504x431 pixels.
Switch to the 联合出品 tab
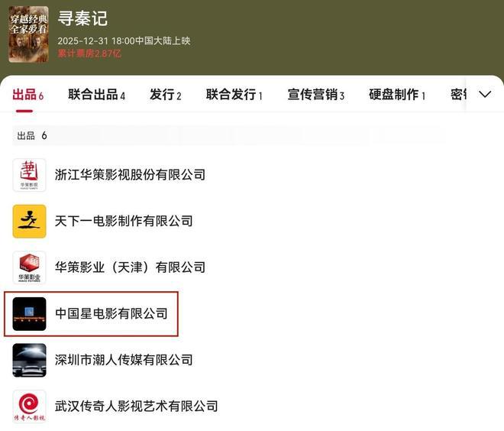tap(96, 95)
